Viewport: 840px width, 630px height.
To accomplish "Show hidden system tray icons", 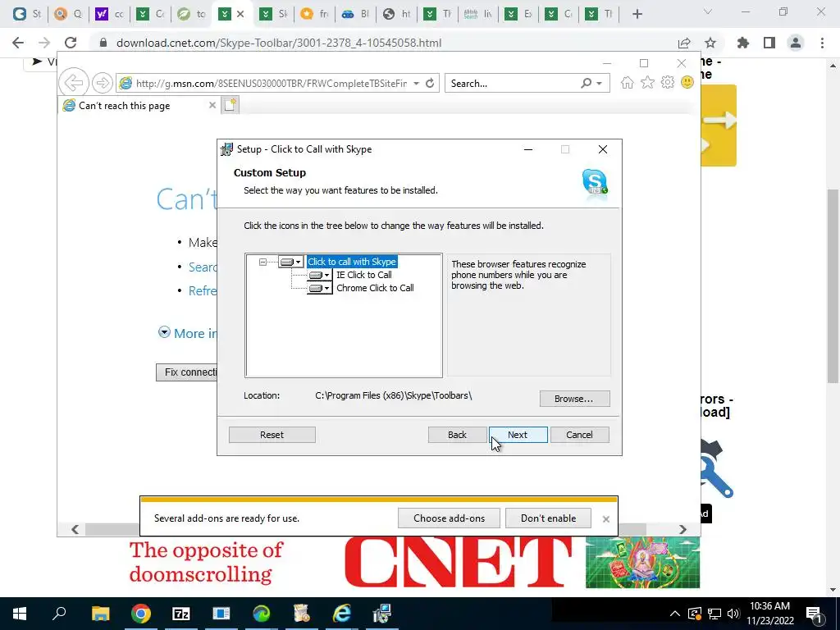I will [x=675, y=614].
